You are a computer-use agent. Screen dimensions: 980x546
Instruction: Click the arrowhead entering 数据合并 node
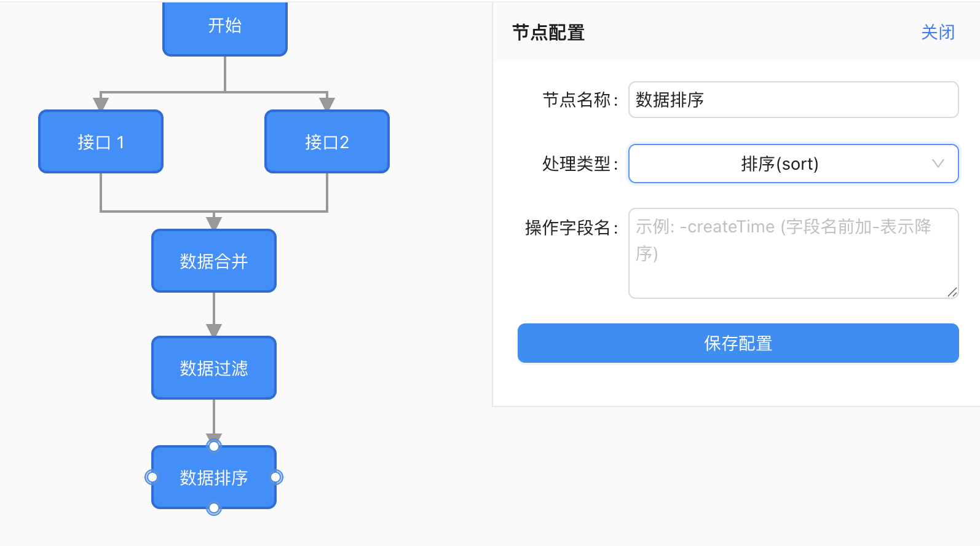[214, 223]
